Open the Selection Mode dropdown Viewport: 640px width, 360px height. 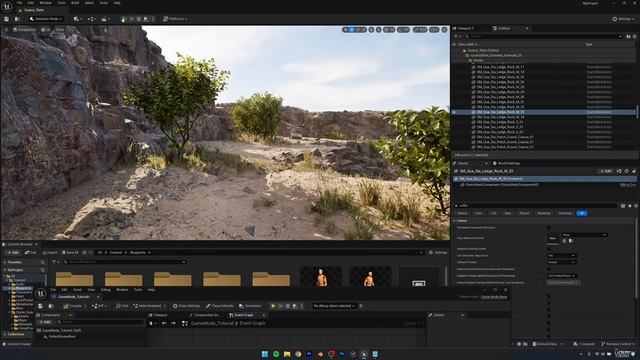pos(46,19)
